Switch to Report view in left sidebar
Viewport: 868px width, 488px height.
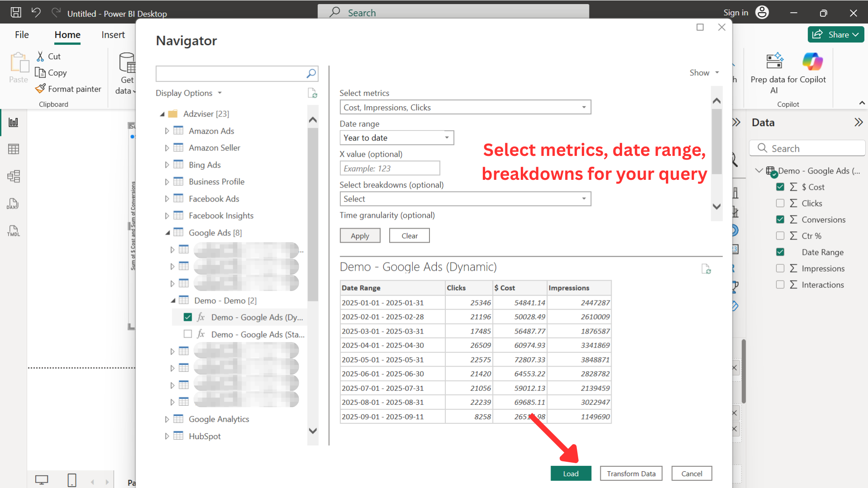pyautogui.click(x=14, y=122)
